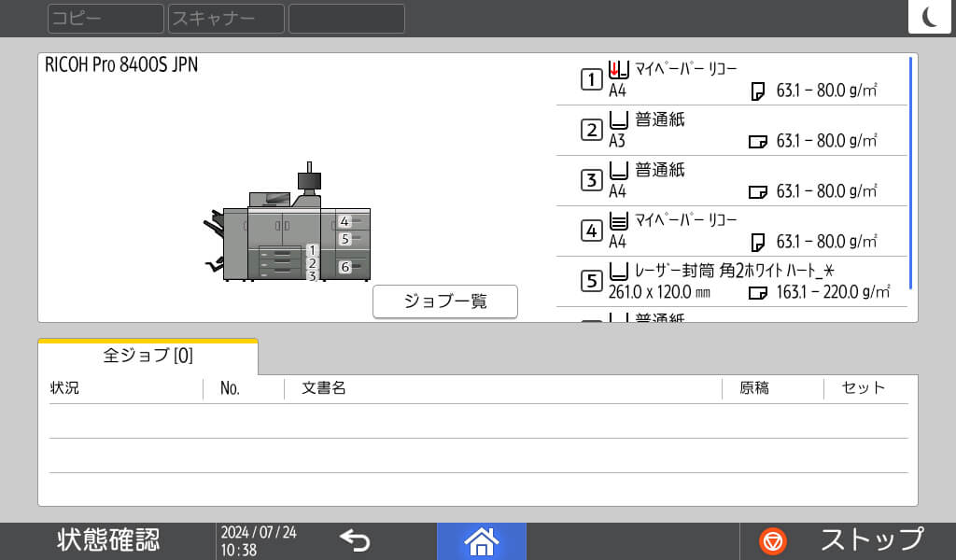Open the スキャナー tab
Image resolution: width=956 pixels, height=560 pixels.
225,18
